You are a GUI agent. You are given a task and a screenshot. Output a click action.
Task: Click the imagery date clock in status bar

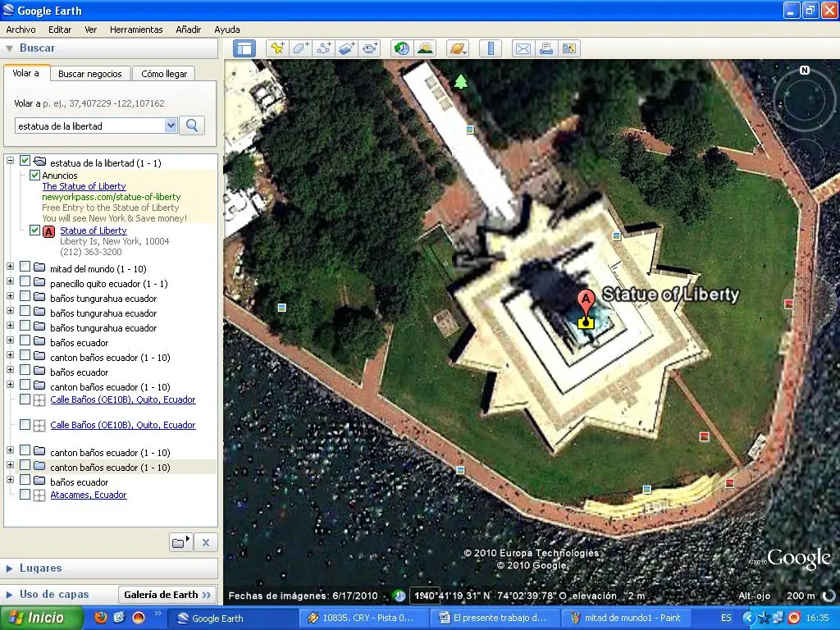point(399,596)
